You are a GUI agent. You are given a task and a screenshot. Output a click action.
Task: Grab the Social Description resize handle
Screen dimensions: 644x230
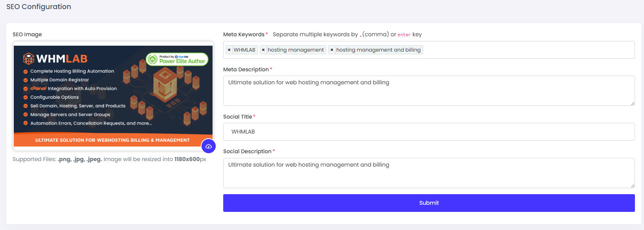click(632, 186)
